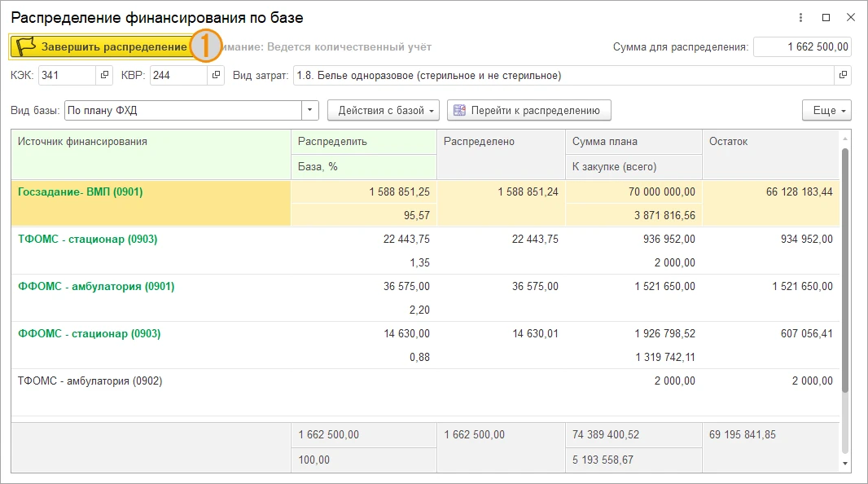This screenshot has height=484, width=868.
Task: Click the vertical scrollbar thumb of table
Action: (844, 271)
